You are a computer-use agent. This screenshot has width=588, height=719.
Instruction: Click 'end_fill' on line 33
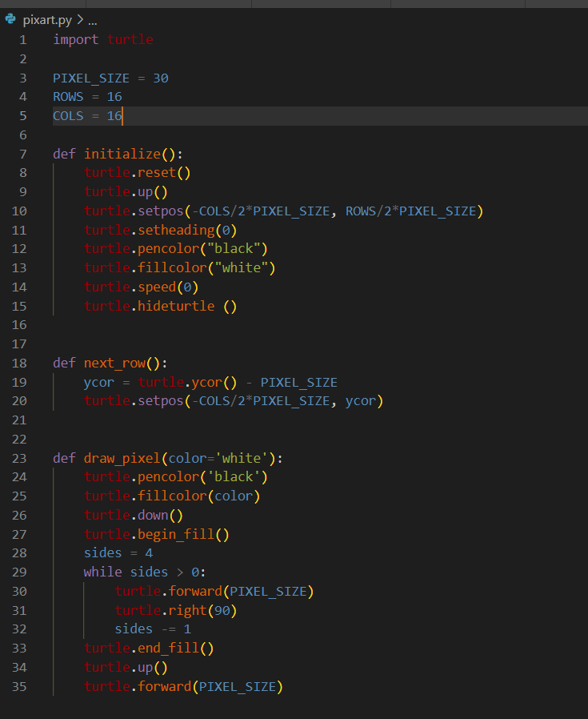[168, 648]
